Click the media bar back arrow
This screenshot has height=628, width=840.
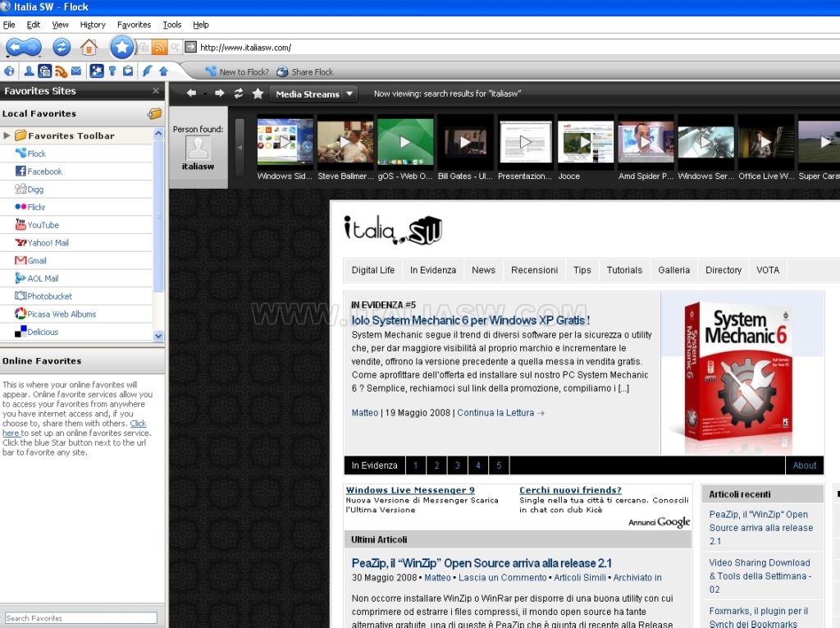tap(191, 94)
